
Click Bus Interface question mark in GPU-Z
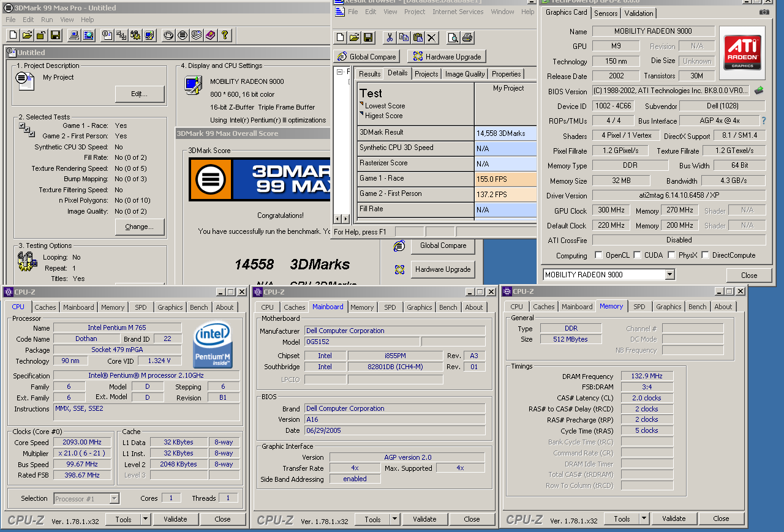[x=763, y=121]
